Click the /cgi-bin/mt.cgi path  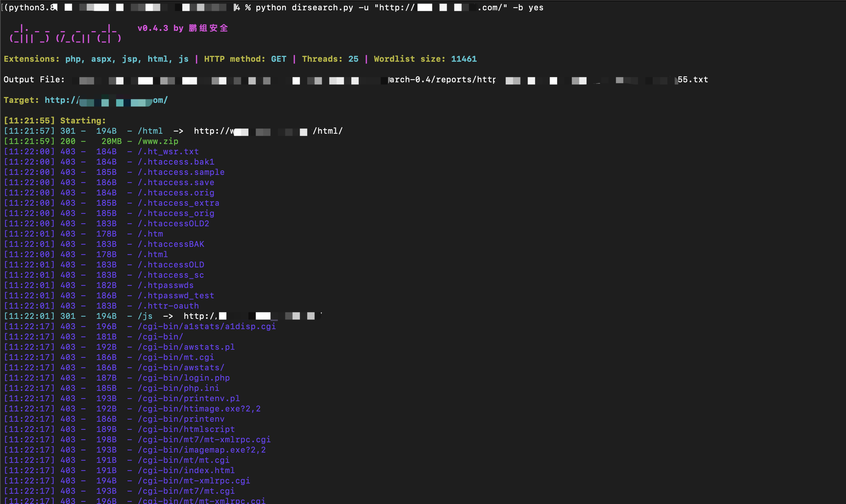(x=176, y=357)
